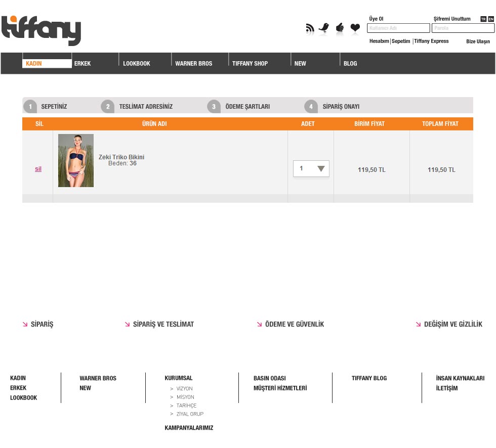The width and height of the screenshot is (496, 448).
Task: Click the heart favorites icon
Action: tap(355, 28)
